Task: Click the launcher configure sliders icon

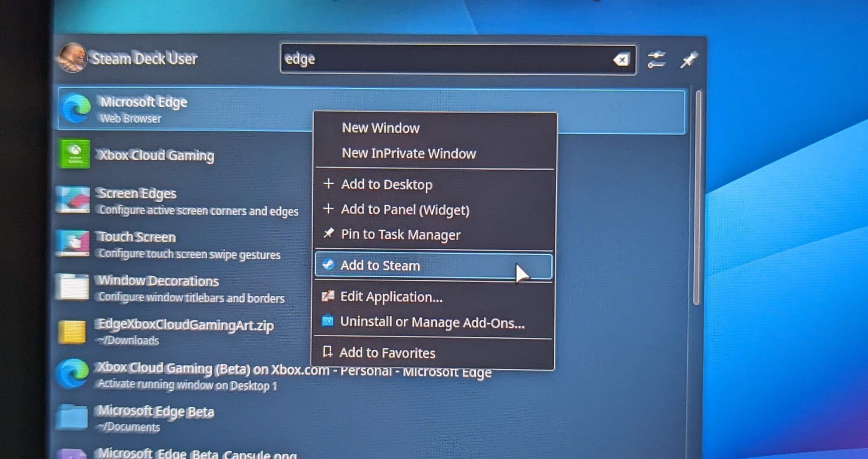Action: [656, 60]
